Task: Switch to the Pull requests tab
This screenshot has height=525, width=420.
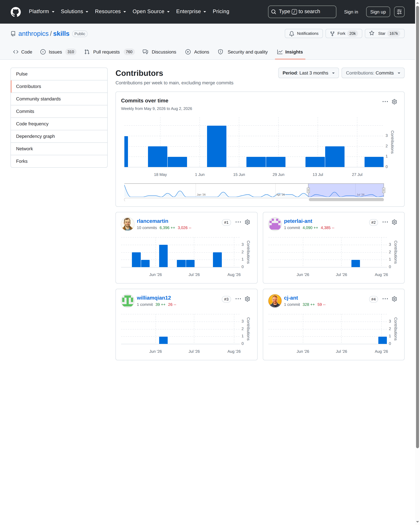Action: click(109, 52)
